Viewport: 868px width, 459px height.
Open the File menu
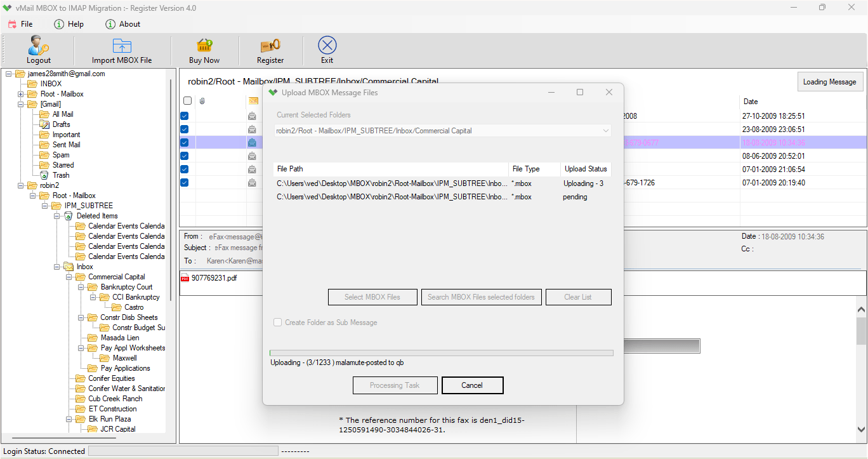pos(27,24)
